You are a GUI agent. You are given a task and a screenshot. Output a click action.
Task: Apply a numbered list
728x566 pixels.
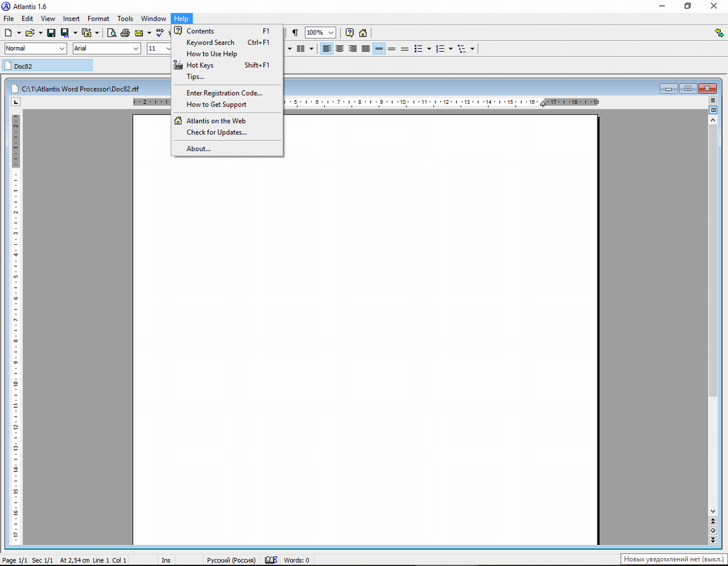pyautogui.click(x=440, y=49)
